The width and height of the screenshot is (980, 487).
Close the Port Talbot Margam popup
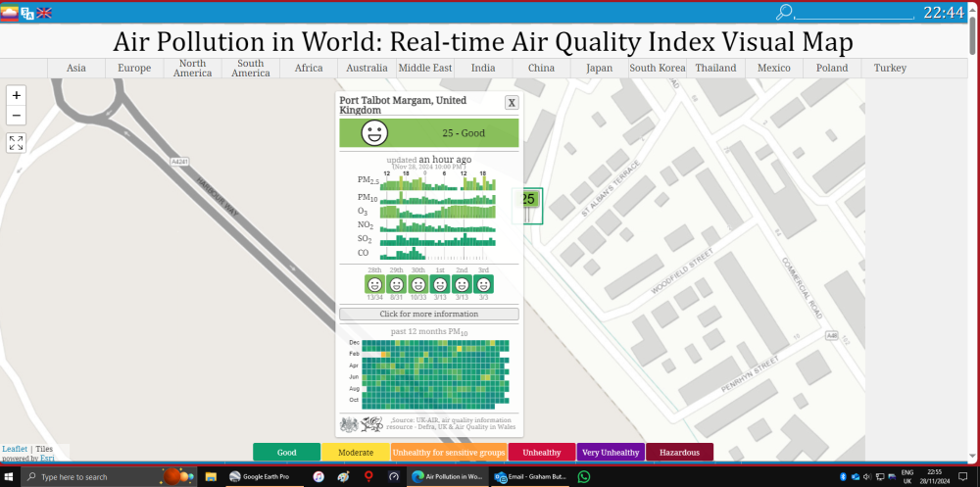coord(512,103)
